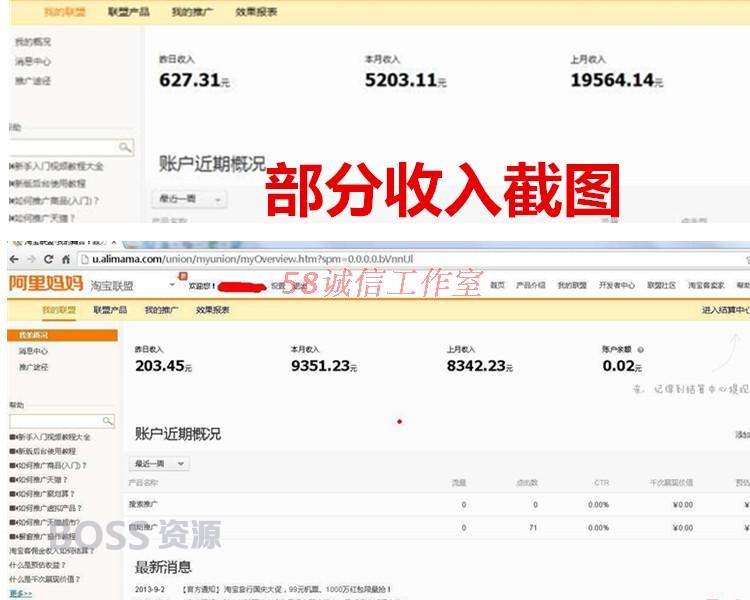Open 消息中心 in the 203.45元 page sidebar

click(33, 351)
